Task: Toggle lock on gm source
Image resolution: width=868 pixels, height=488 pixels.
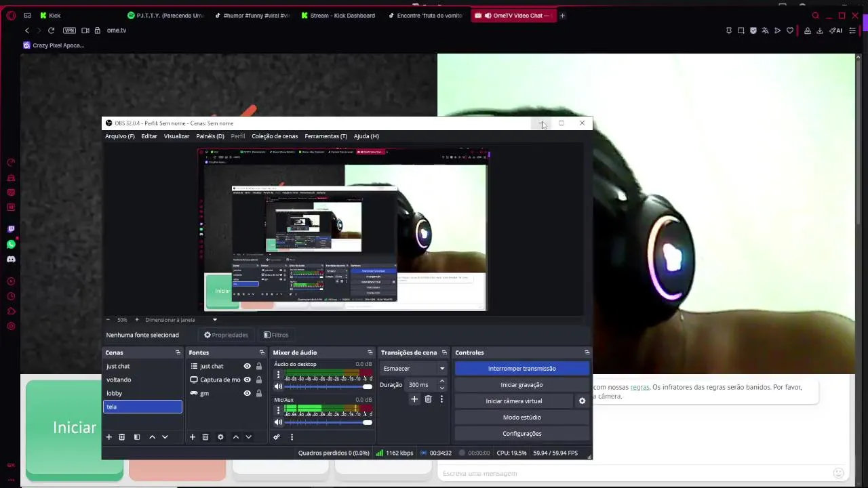Action: pyautogui.click(x=258, y=393)
